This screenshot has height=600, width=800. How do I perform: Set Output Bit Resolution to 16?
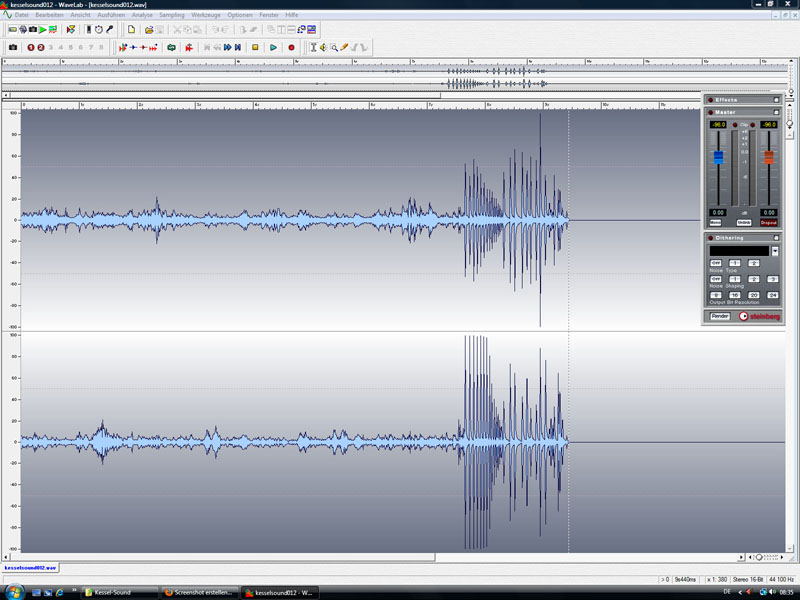coord(734,295)
